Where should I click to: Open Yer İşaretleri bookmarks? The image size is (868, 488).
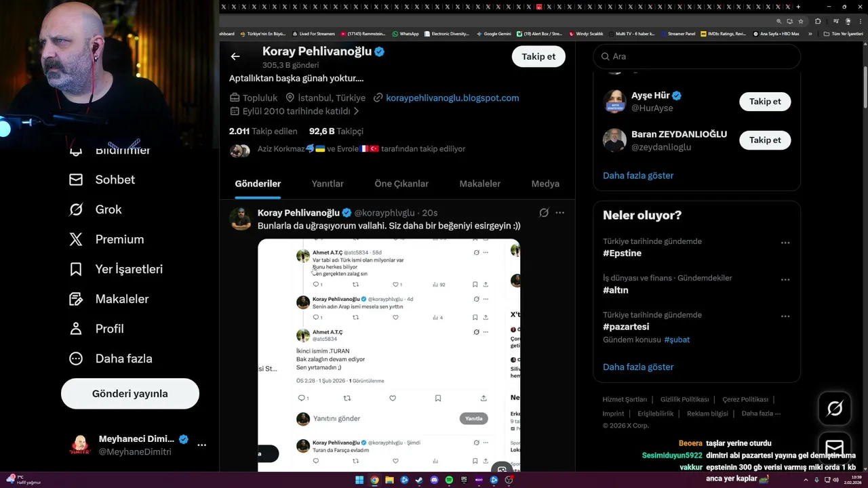pos(116,269)
